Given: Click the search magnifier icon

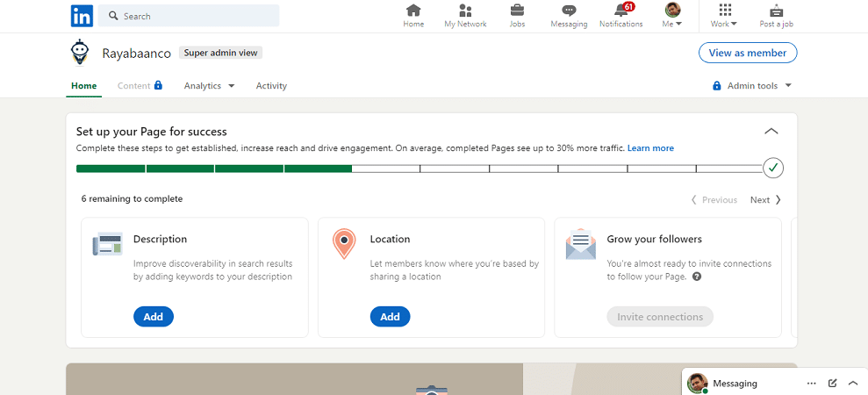Looking at the screenshot, I should [113, 16].
